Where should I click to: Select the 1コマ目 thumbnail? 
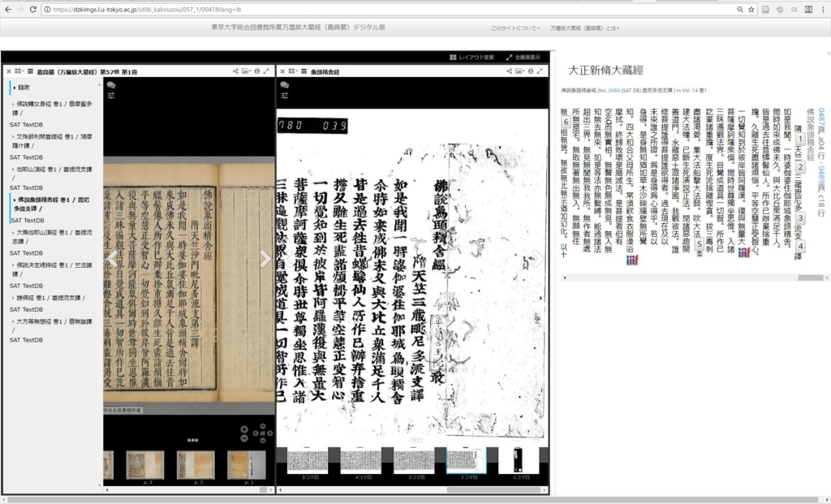pyautogui.click(x=518, y=461)
